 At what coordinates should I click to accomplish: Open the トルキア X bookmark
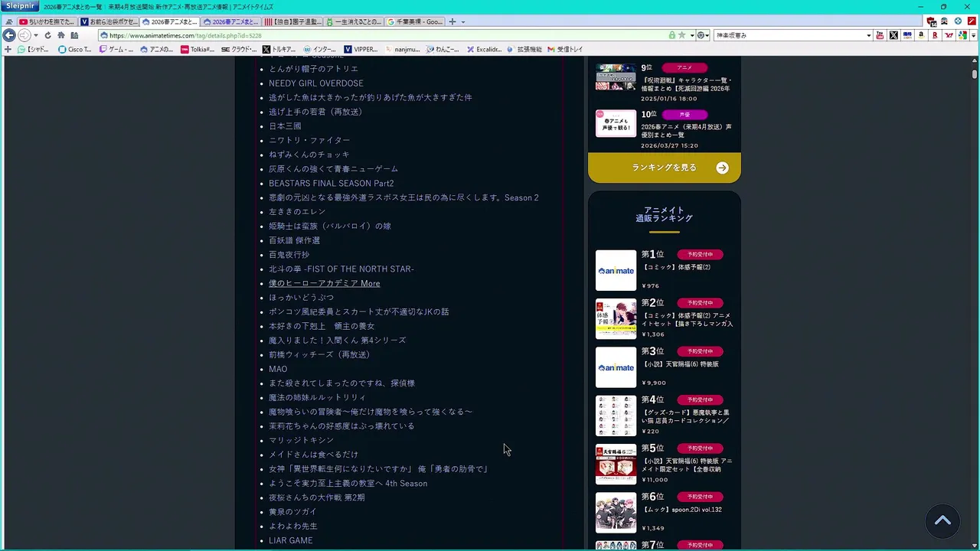(279, 49)
